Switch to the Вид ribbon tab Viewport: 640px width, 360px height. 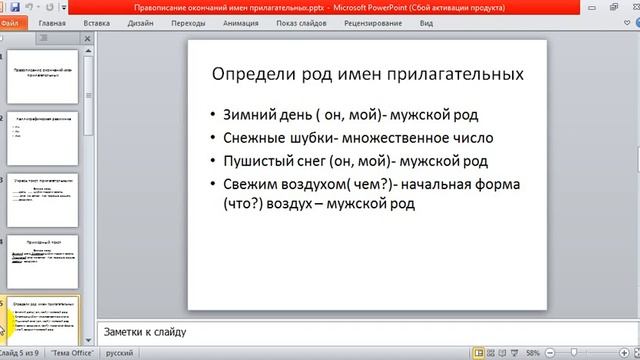[x=426, y=23]
